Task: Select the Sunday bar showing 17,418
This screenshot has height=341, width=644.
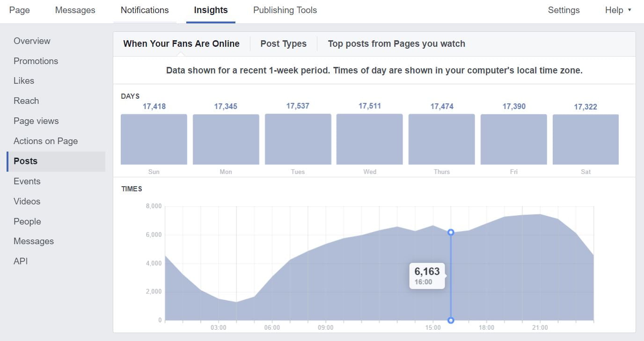Action: click(x=154, y=139)
